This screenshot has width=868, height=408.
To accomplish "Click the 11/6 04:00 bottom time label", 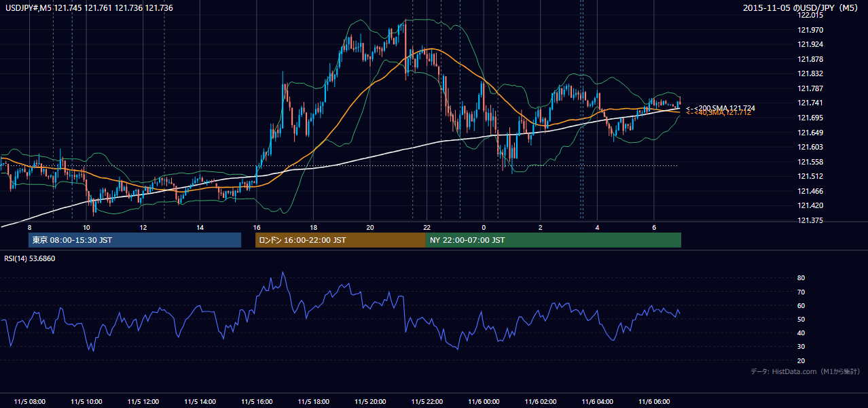I will pos(597,402).
